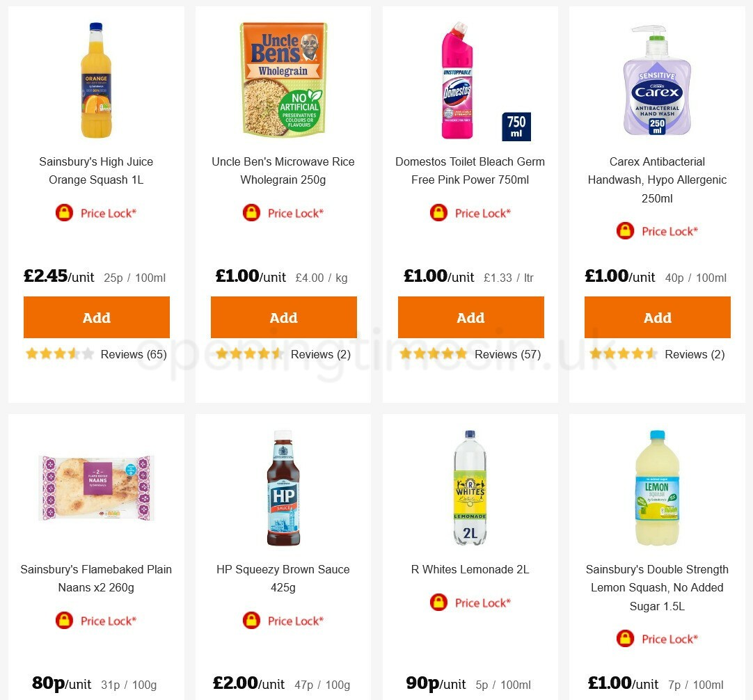Click the Price Lock icon under Flamebaked Naans
The width and height of the screenshot is (753, 700).
tap(64, 620)
